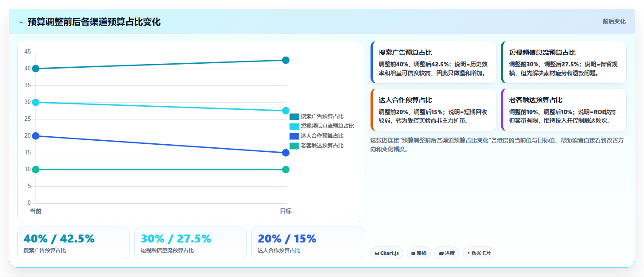Screen dimensions: 644x277
Task: Click the chart description paragraph text
Action: (x=497, y=145)
